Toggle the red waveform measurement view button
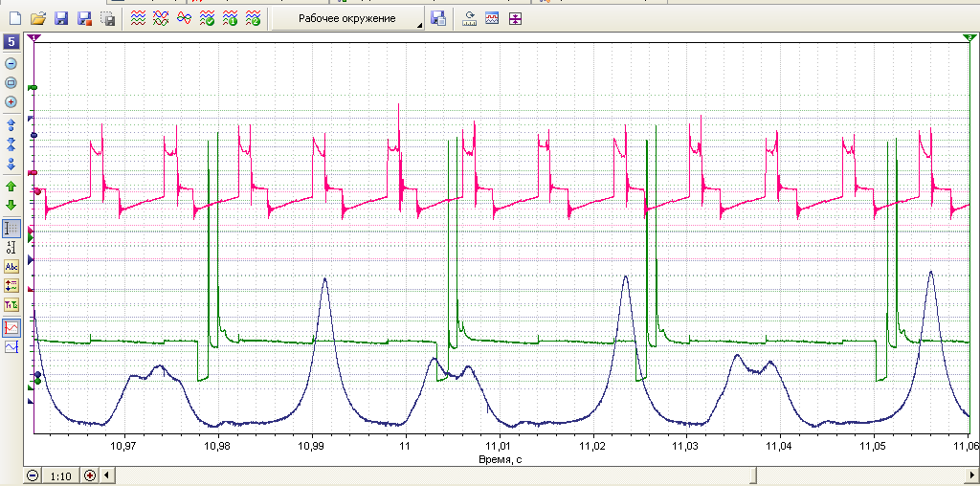 [x=11, y=327]
